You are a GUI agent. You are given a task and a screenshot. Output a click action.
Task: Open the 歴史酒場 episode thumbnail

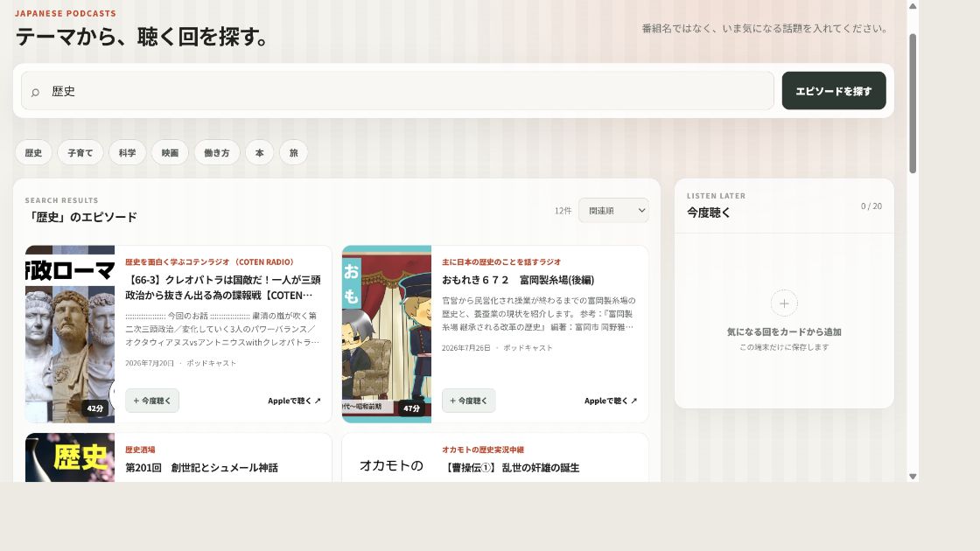tap(70, 457)
